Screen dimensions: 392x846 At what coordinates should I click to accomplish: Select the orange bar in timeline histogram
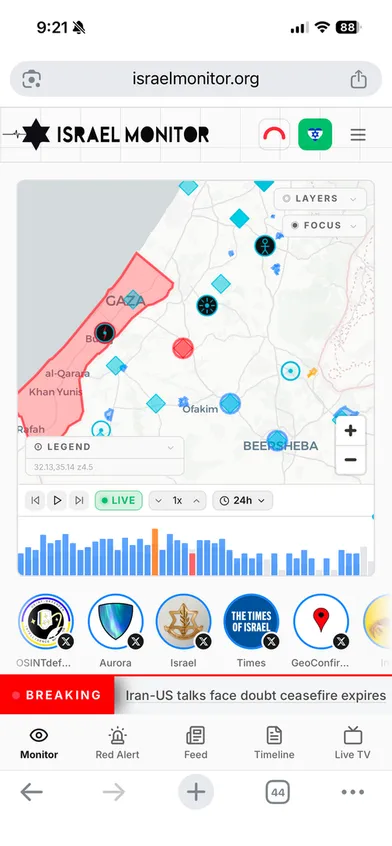[155, 552]
